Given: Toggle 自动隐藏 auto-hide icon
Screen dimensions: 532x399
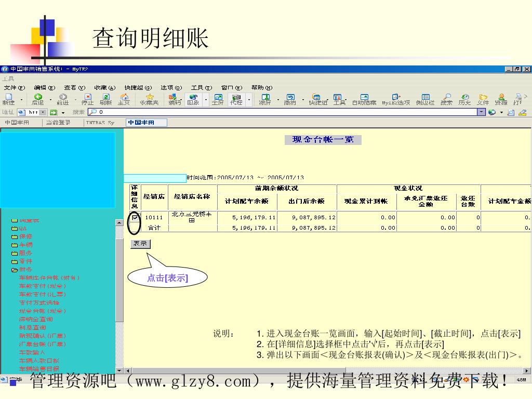Looking at the screenshot, I should (364, 99).
